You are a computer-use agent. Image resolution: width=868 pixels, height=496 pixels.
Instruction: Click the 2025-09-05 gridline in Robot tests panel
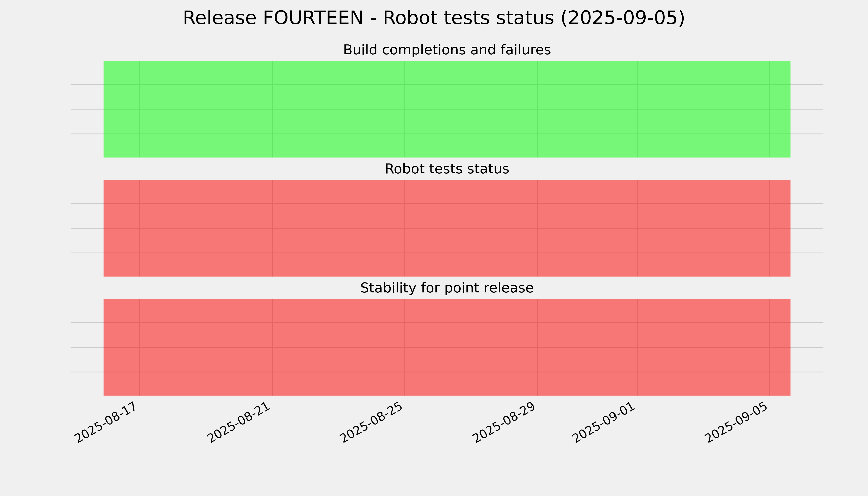coord(770,228)
